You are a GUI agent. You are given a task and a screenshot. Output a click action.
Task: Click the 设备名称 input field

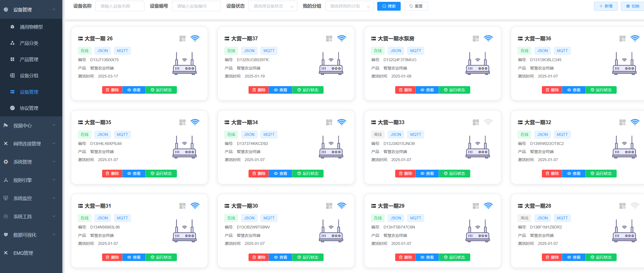(120, 6)
